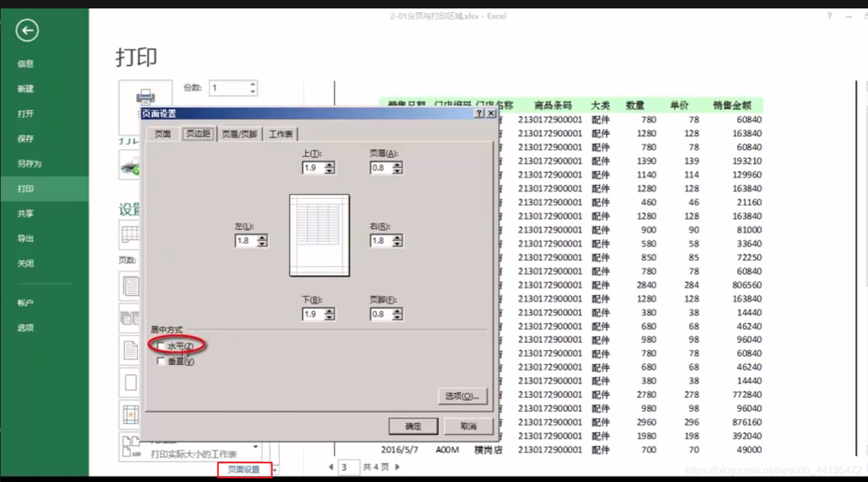
Task: Click the 份数 copies input field
Action: (x=228, y=88)
